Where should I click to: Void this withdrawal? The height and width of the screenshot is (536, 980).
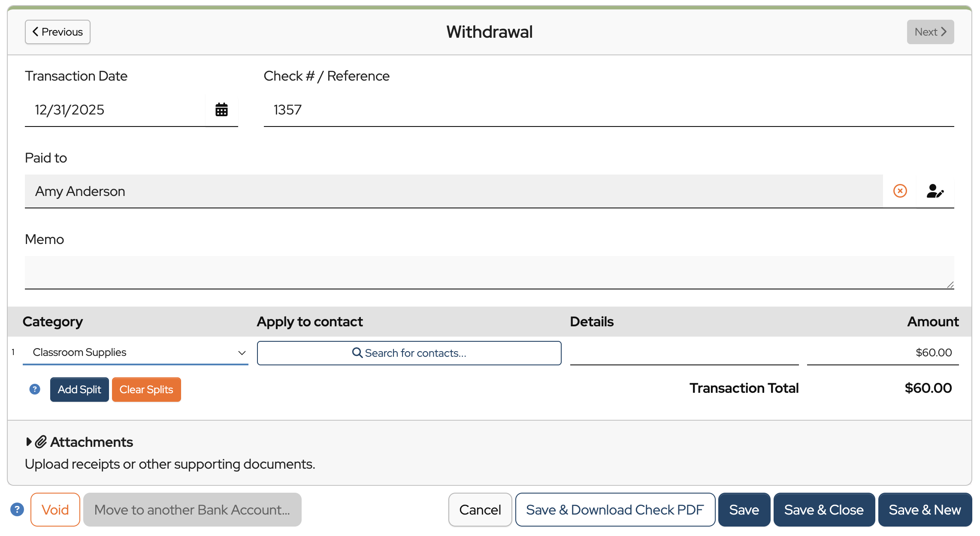pyautogui.click(x=55, y=509)
